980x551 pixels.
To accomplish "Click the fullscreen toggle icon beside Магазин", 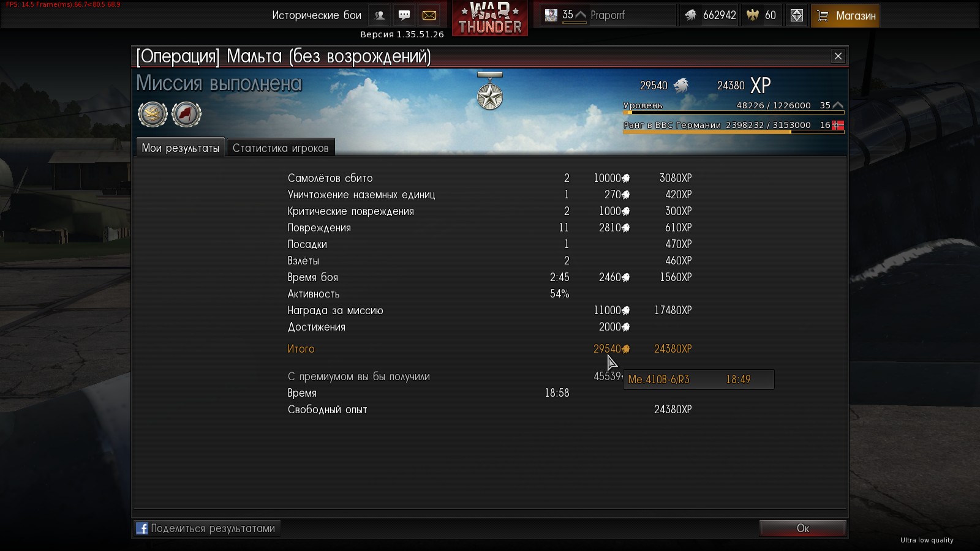I will [x=797, y=15].
